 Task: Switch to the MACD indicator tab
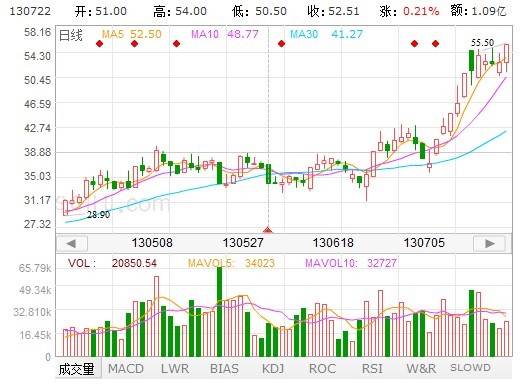(126, 369)
